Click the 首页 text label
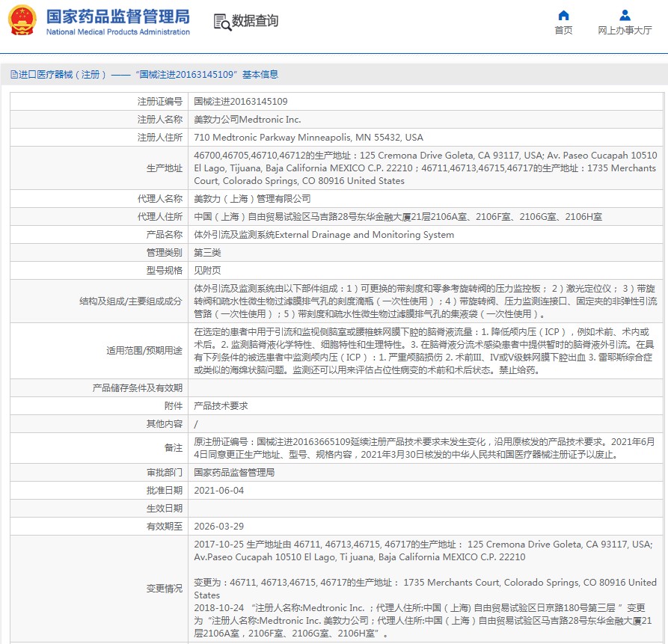This screenshot has width=668, height=644. click(563, 30)
